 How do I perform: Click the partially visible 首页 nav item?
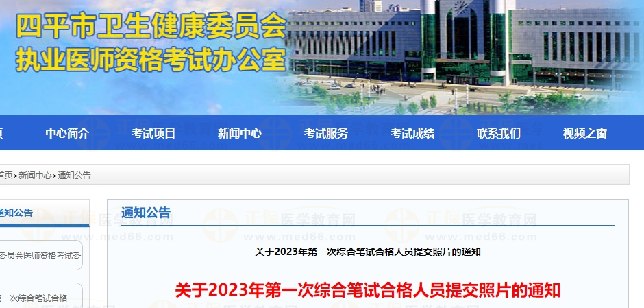[1, 134]
